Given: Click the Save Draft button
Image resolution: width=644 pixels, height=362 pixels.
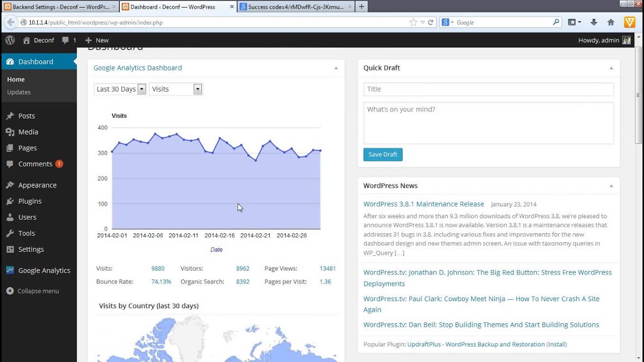Looking at the screenshot, I should pos(383,154).
